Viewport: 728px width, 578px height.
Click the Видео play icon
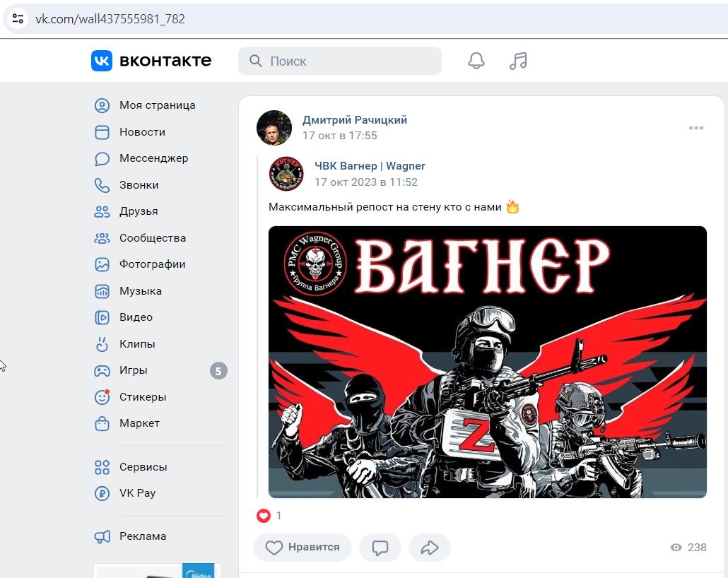(x=102, y=317)
